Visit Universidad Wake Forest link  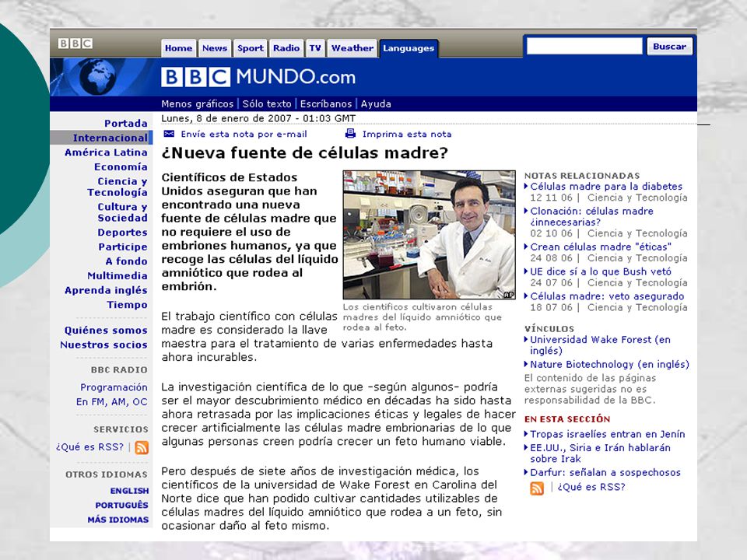pyautogui.click(x=600, y=345)
